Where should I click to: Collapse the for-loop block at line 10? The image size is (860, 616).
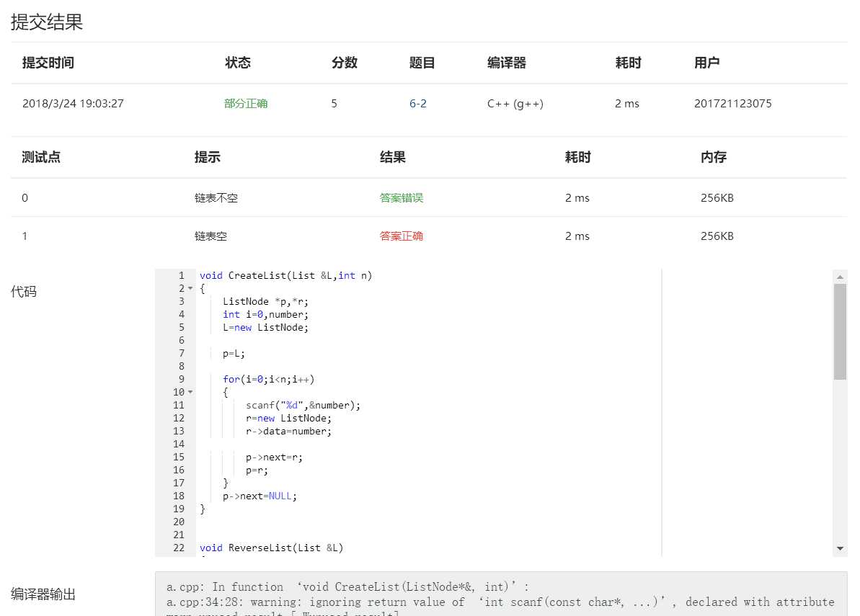190,393
